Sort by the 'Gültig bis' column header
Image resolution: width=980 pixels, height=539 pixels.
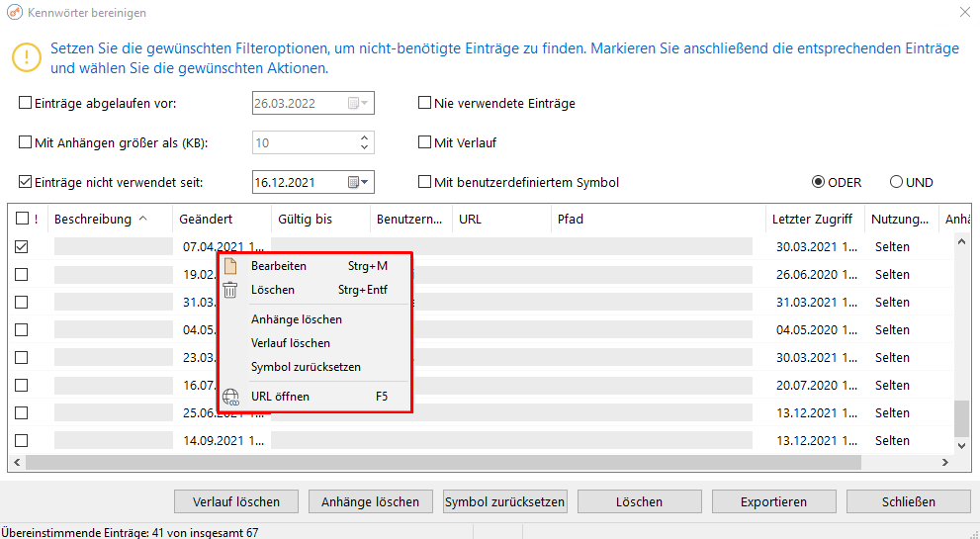[x=320, y=219]
